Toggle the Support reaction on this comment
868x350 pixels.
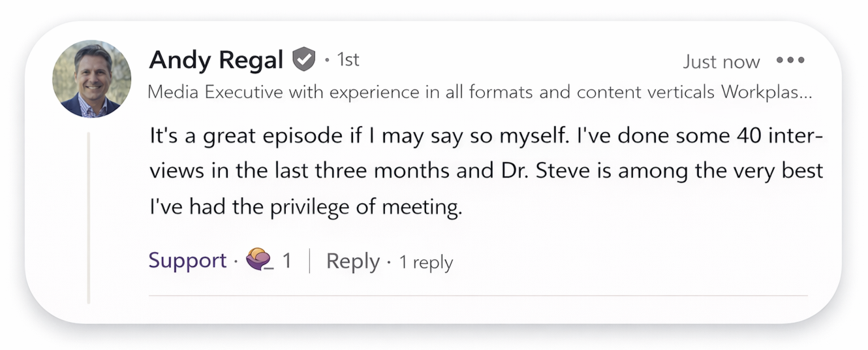(187, 261)
